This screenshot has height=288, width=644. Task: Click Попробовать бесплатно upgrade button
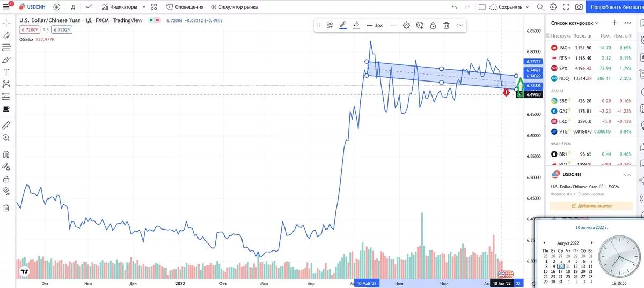615,7
